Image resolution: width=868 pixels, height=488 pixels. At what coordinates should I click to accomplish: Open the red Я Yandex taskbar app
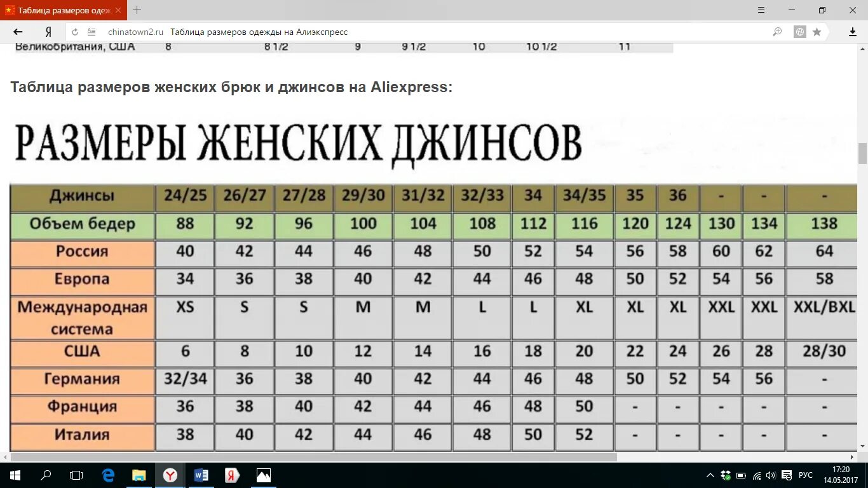[232, 475]
